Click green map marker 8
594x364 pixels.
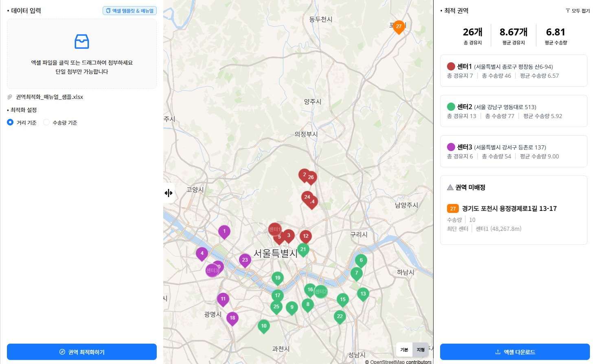[308, 305]
